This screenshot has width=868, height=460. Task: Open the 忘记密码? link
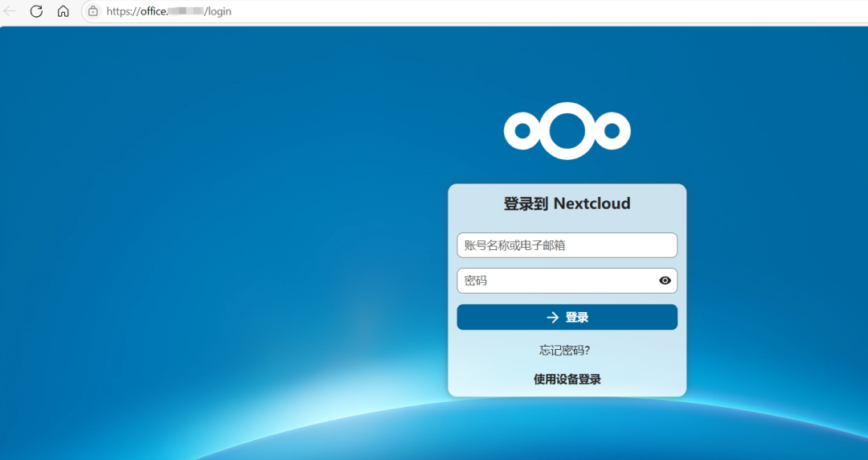click(565, 351)
